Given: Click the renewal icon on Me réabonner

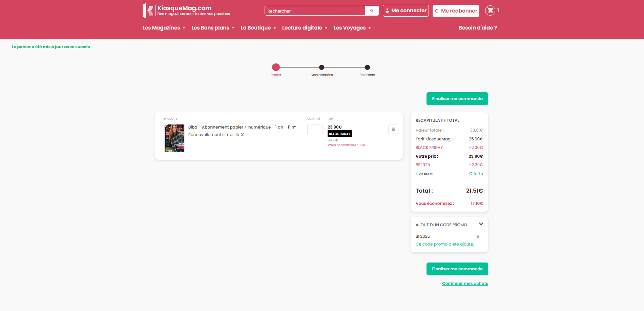Looking at the screenshot, I should (437, 11).
